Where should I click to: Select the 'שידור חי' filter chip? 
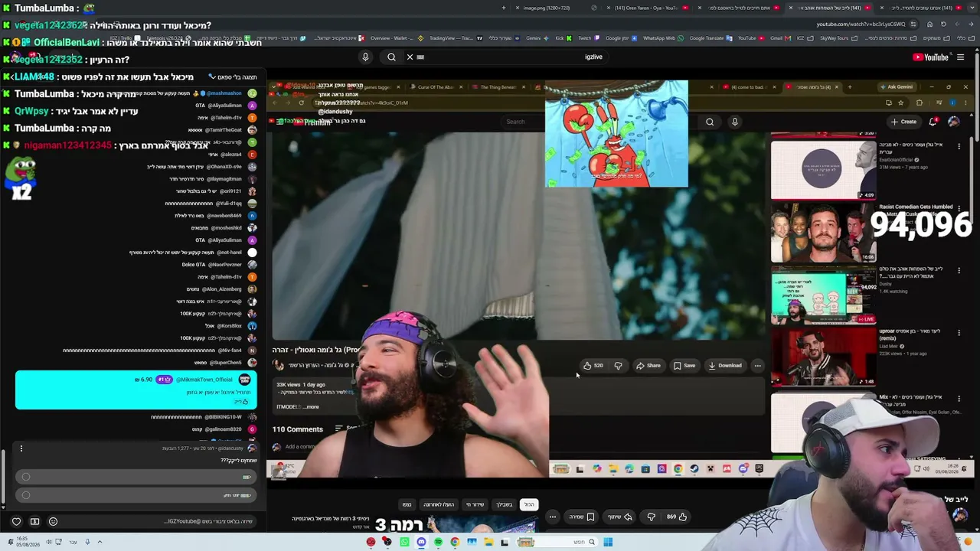(x=475, y=504)
